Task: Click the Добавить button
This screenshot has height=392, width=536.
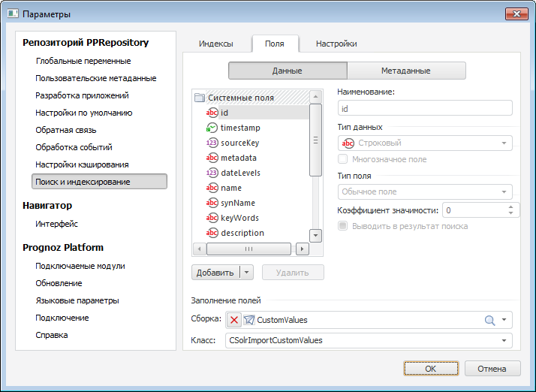Action: click(x=216, y=273)
